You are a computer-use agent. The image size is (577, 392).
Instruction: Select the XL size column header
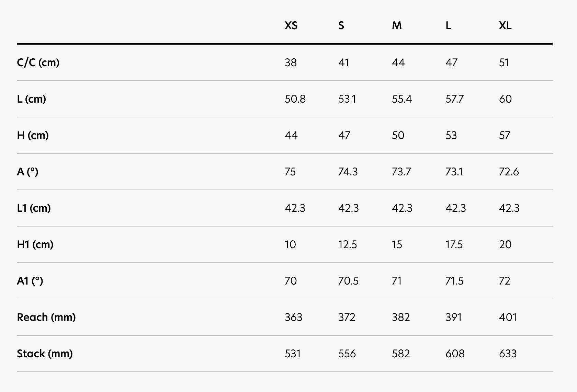pyautogui.click(x=505, y=26)
